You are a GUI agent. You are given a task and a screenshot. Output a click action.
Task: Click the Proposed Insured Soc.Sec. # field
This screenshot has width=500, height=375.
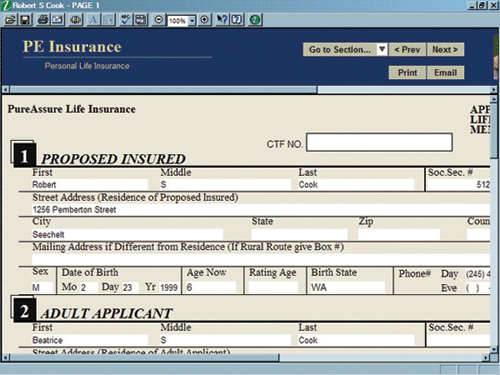pos(459,184)
